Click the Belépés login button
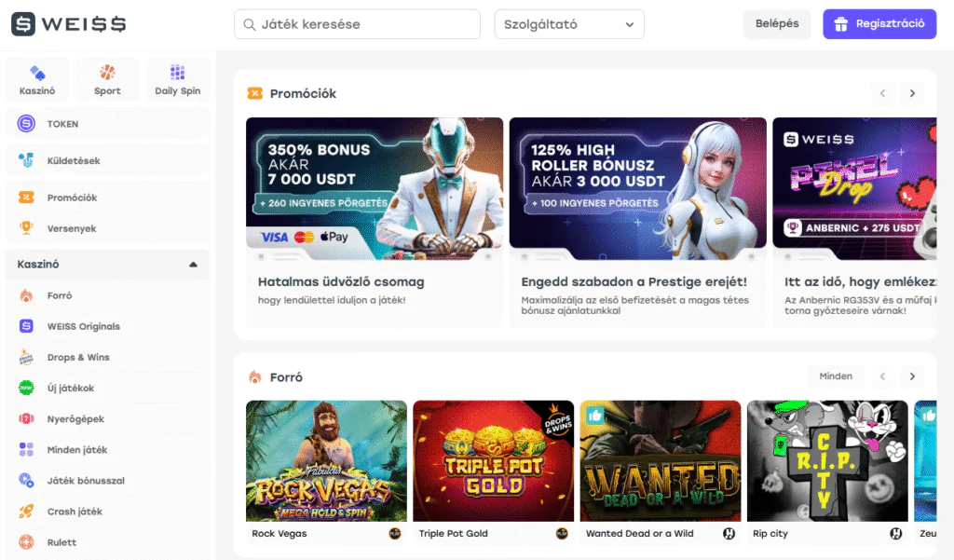The height and width of the screenshot is (560, 954). [x=777, y=23]
